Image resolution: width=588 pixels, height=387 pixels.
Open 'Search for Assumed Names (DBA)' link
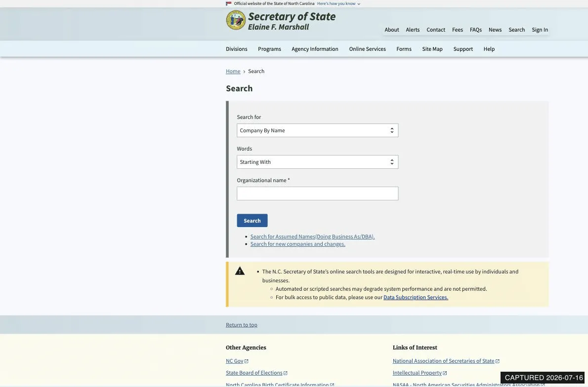tap(312, 236)
